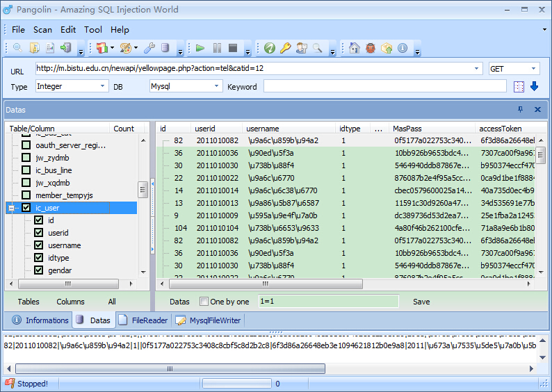552x392 pixels.
Task: Open the Type Integer dropdown
Action: [102, 86]
